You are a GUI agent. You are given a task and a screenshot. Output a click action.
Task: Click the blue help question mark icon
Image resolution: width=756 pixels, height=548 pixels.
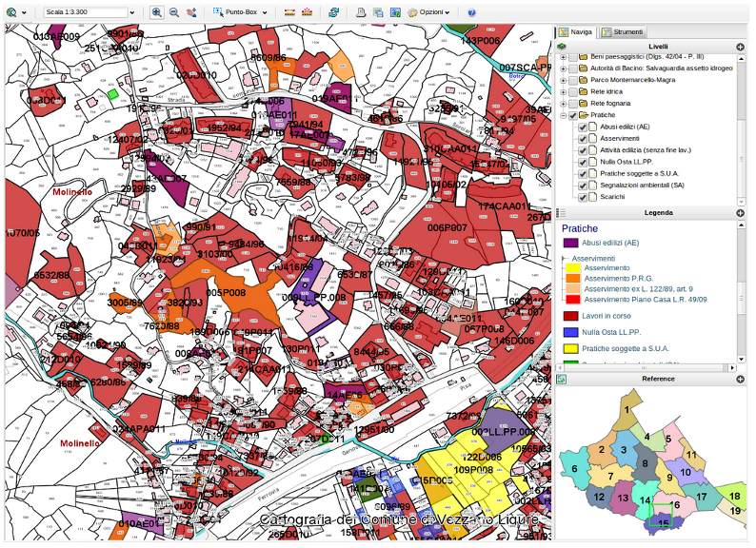point(472,12)
